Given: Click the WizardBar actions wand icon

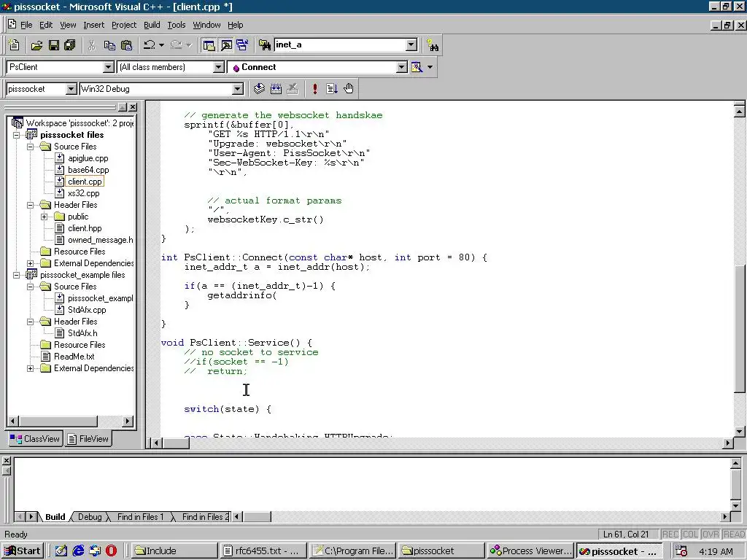Looking at the screenshot, I should coord(417,67).
